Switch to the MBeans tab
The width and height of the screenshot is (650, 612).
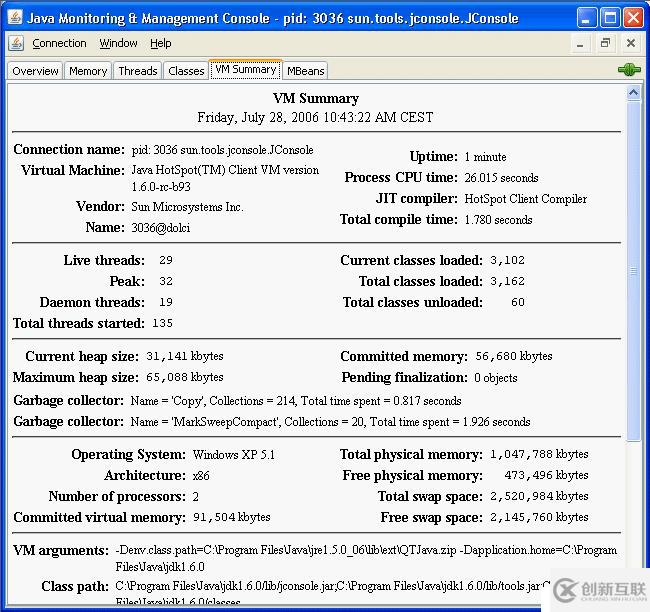(x=306, y=71)
